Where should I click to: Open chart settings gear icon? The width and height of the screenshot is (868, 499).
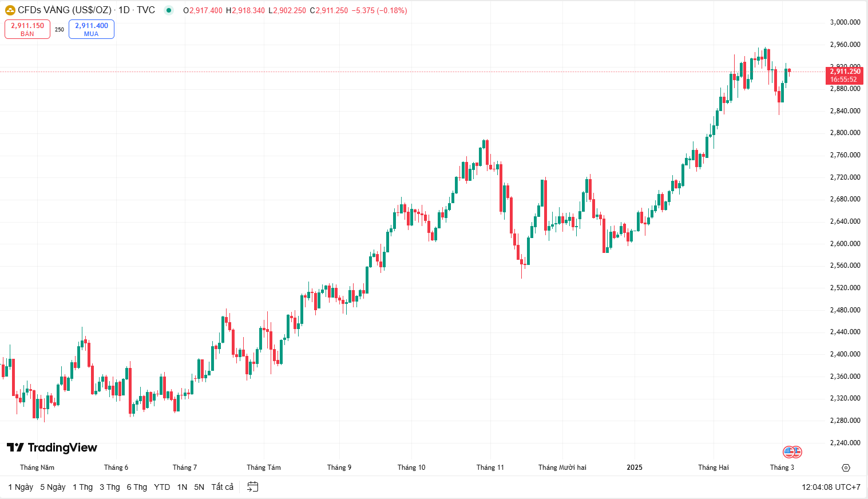[846, 468]
